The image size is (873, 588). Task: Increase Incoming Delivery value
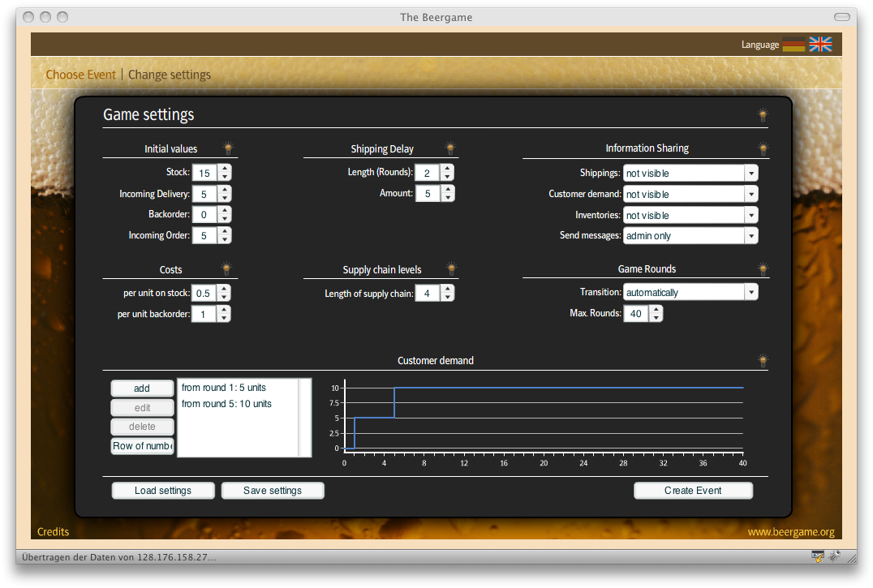pyautogui.click(x=225, y=190)
